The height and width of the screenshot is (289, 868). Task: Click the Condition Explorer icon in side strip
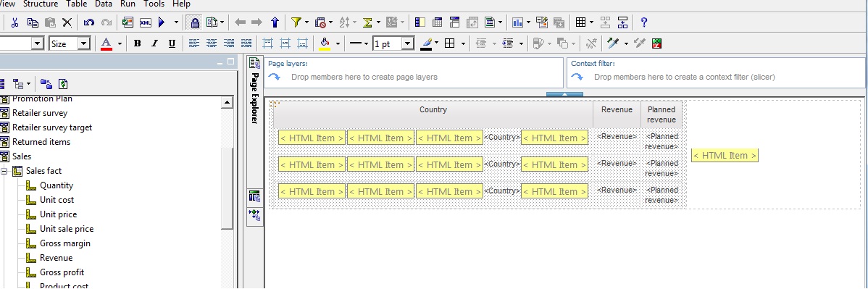254,215
